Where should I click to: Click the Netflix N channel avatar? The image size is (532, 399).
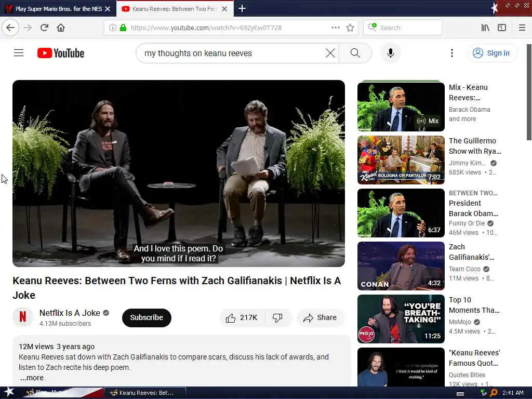pyautogui.click(x=23, y=317)
